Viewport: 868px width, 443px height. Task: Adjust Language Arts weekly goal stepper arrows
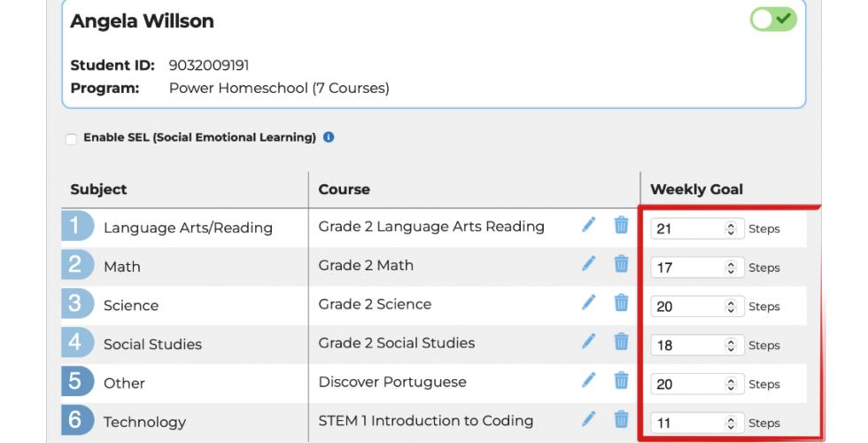coord(731,229)
